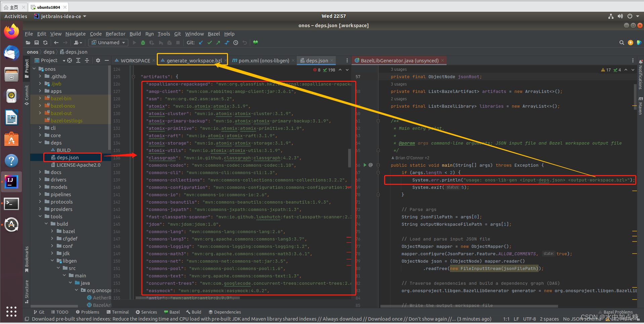
Task: Click UTF-8 encoding in status bar
Action: tap(530, 319)
